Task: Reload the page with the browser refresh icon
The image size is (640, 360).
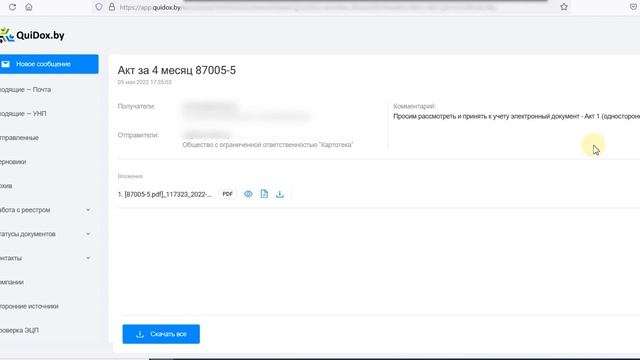Action: [12, 7]
